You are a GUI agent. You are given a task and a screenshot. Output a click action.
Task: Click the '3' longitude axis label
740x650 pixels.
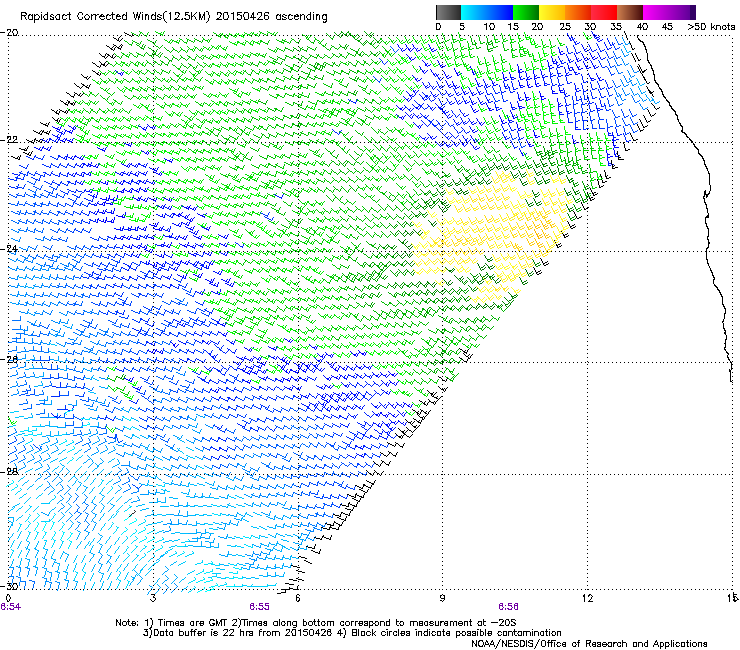click(153, 598)
